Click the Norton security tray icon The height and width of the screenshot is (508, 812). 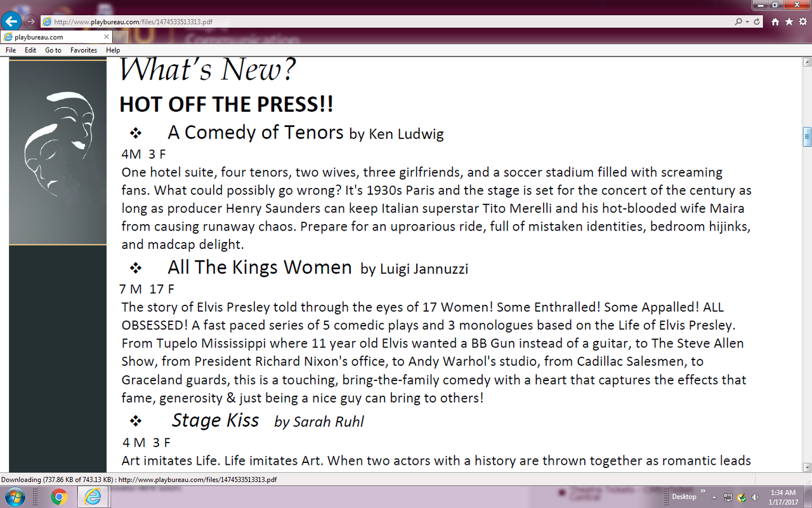[x=742, y=497]
